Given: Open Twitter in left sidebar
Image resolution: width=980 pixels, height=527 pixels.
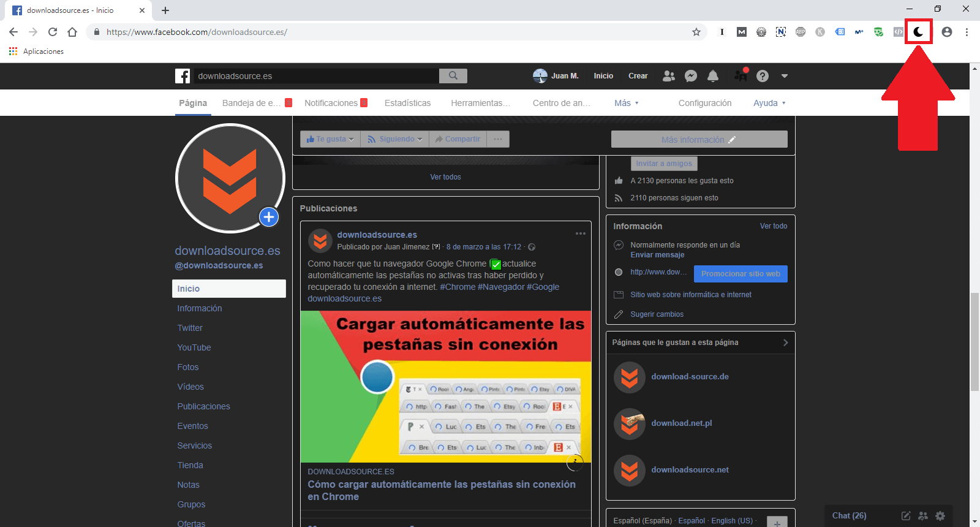Looking at the screenshot, I should coord(190,328).
